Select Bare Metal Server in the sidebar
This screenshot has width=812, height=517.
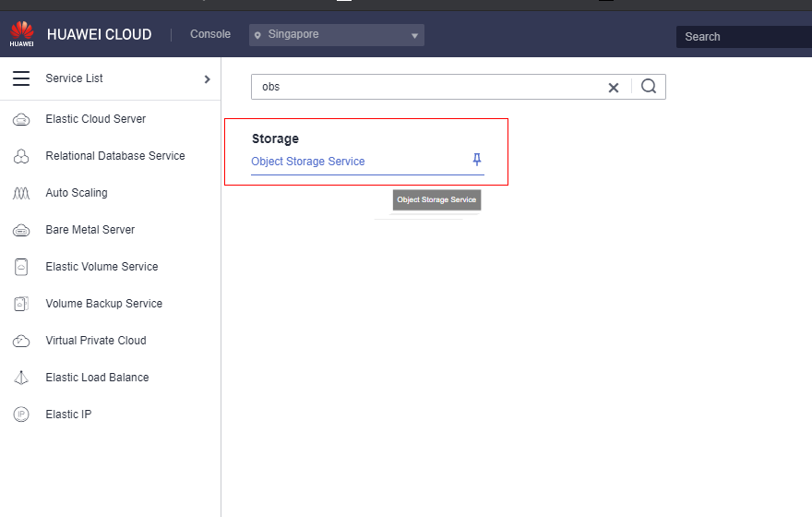(x=90, y=230)
